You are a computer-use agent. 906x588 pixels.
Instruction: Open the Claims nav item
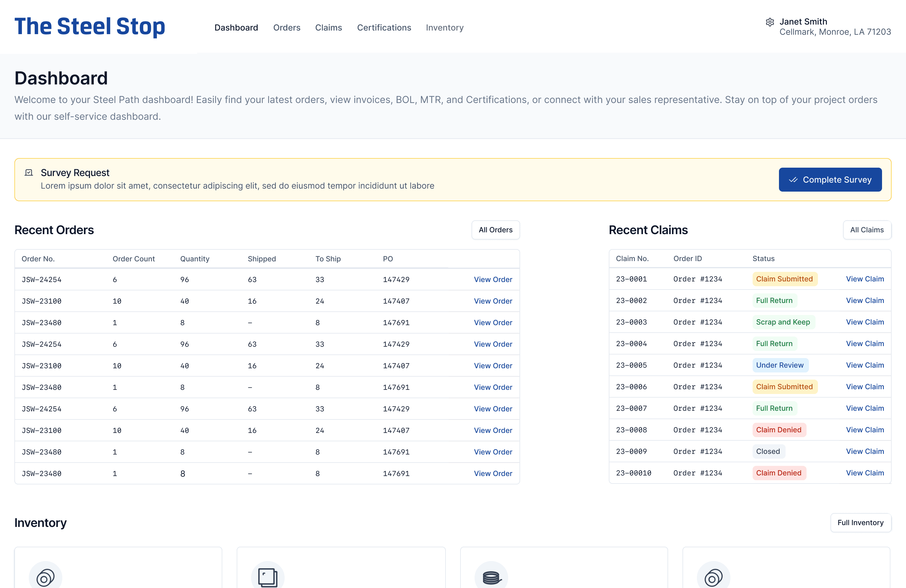coord(329,28)
